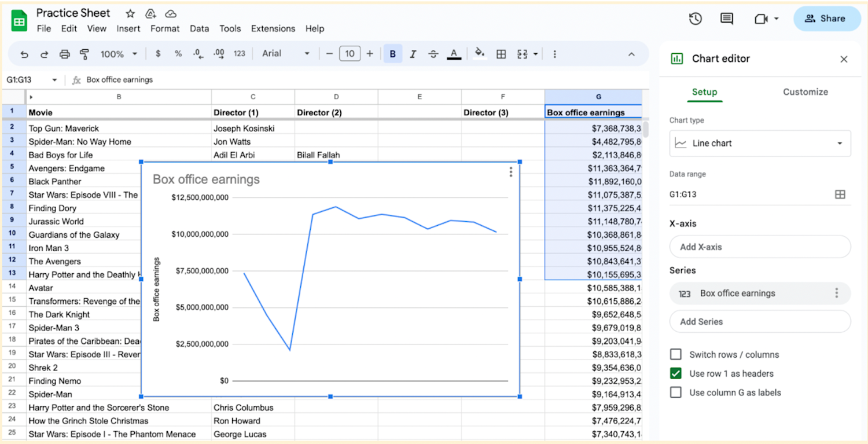Select cell Top Gun: Maverick
Image resolution: width=868 pixels, height=444 pixels.
click(119, 129)
